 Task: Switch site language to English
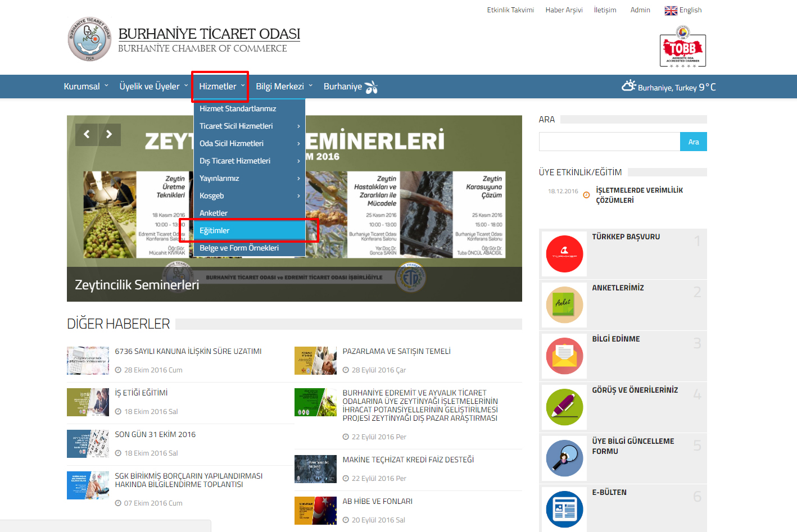click(x=683, y=10)
